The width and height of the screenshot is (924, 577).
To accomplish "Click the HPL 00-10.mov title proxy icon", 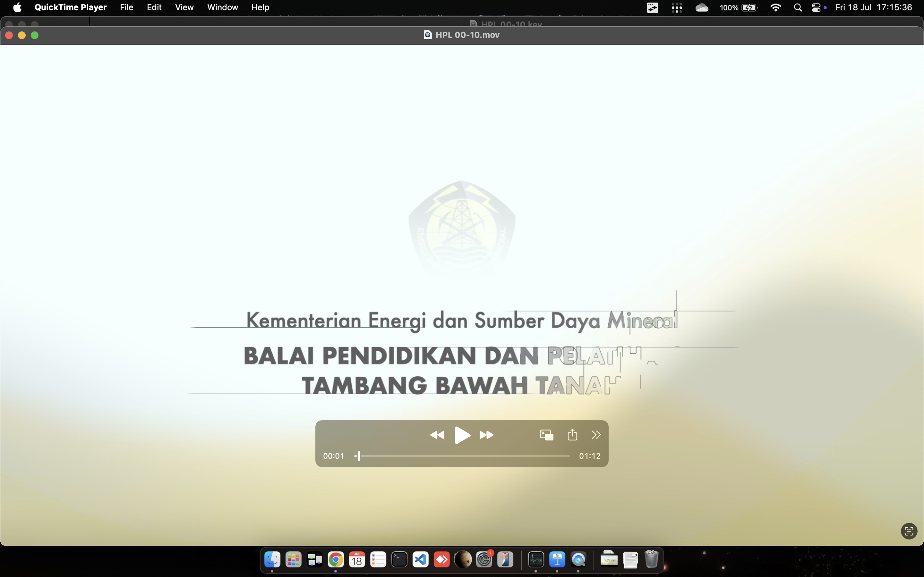I will point(428,35).
